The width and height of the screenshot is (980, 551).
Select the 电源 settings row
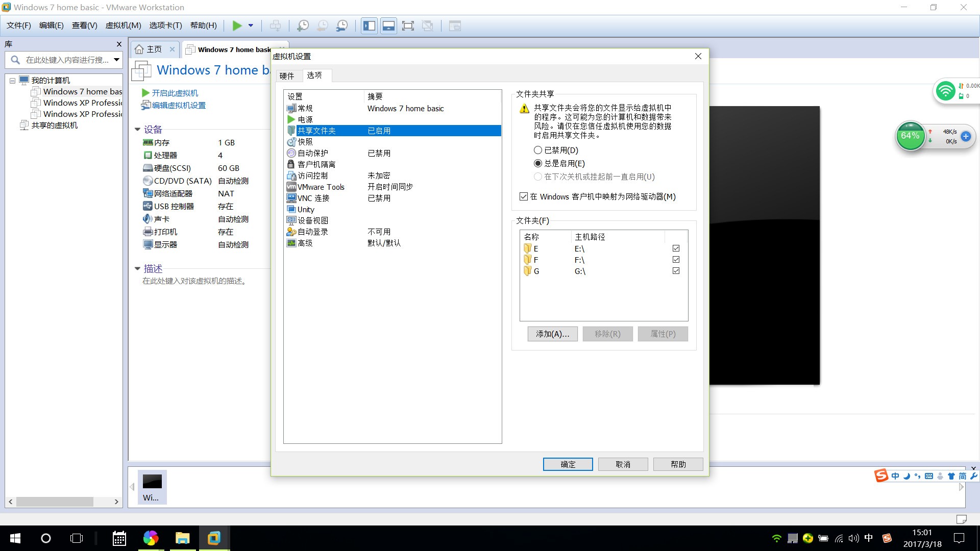pos(393,119)
